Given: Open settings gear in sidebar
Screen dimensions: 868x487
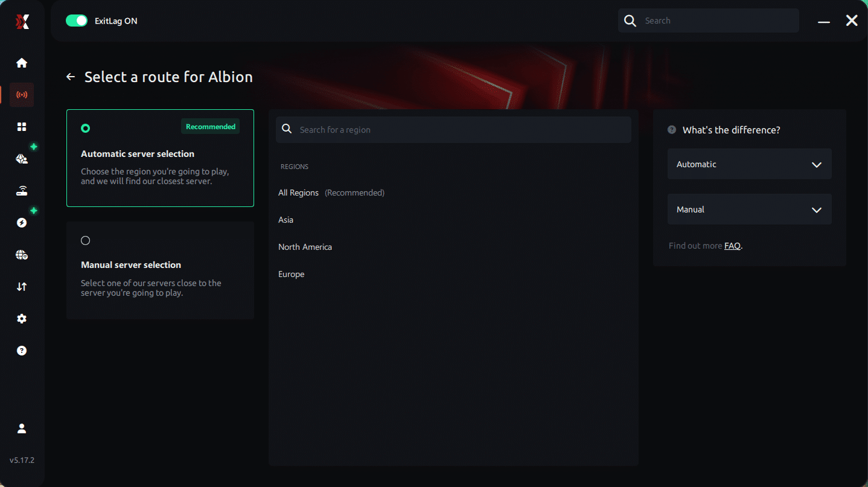Looking at the screenshot, I should pos(22,319).
